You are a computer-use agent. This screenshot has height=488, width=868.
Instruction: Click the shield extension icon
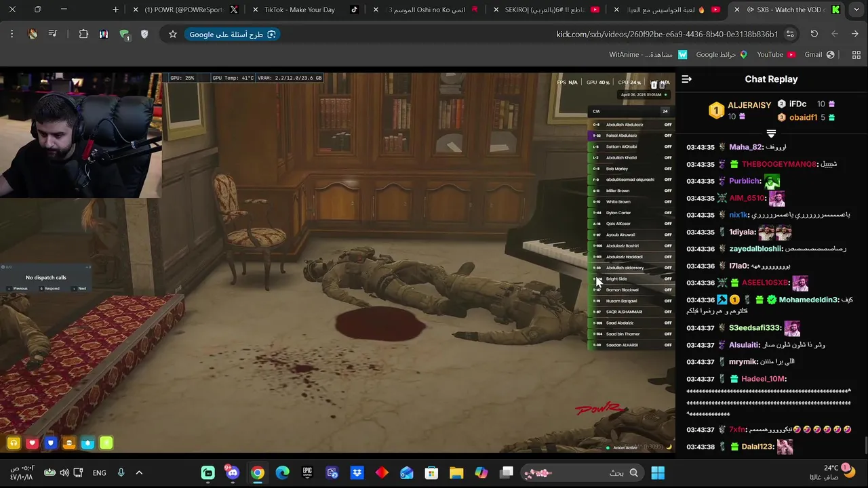144,34
